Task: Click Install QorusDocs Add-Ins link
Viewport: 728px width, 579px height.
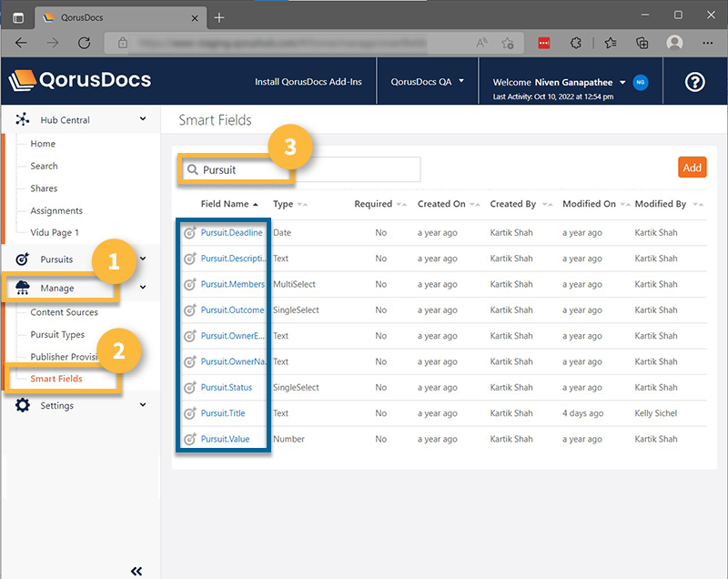Action: click(308, 82)
